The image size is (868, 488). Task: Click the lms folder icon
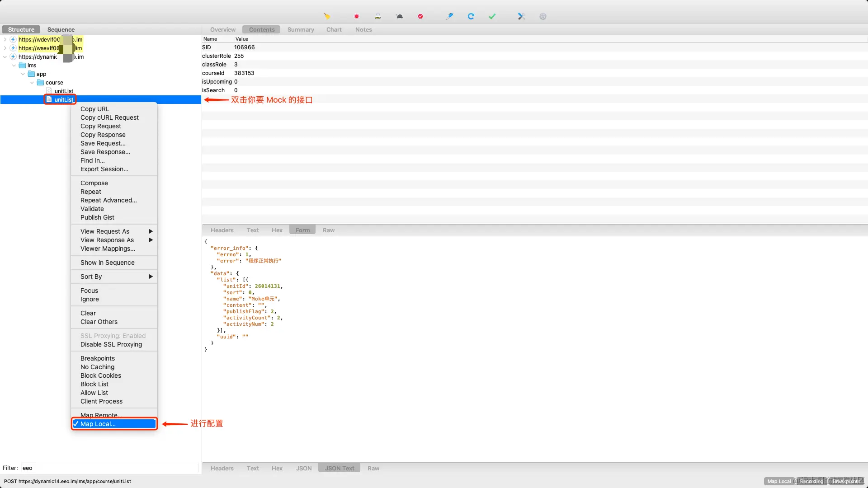coord(22,66)
